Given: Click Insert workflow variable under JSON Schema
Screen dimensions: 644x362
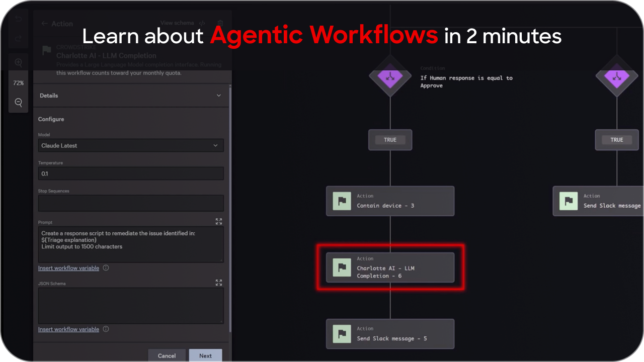Looking at the screenshot, I should coord(68,329).
